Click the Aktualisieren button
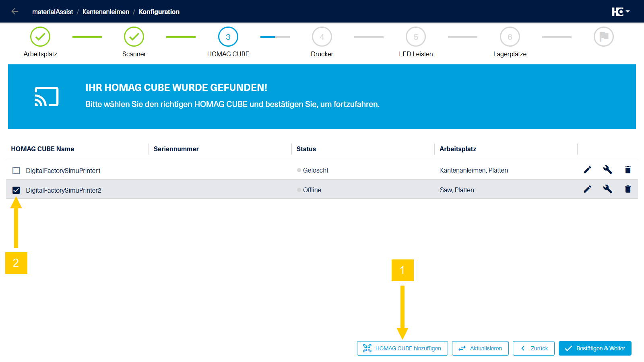 480,348
